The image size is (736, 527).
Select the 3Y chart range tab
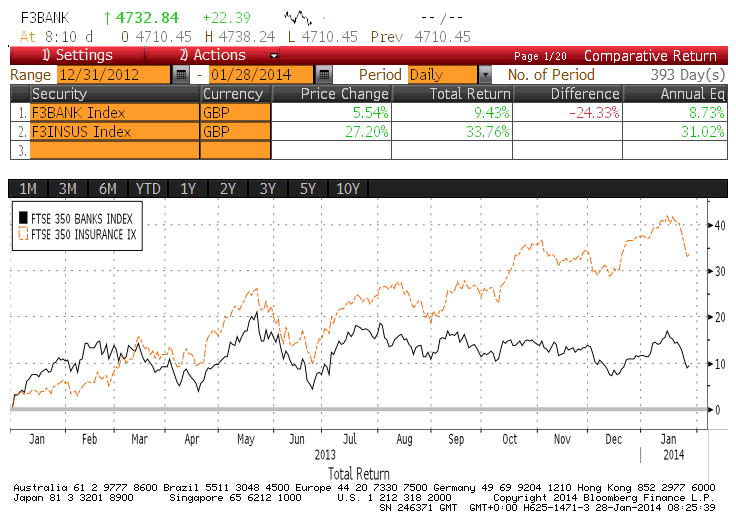click(268, 189)
